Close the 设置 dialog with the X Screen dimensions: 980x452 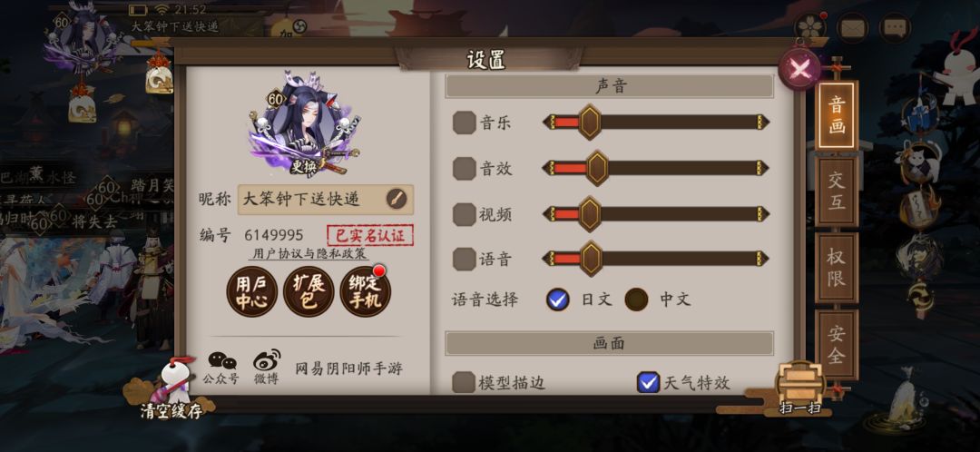coord(799,69)
